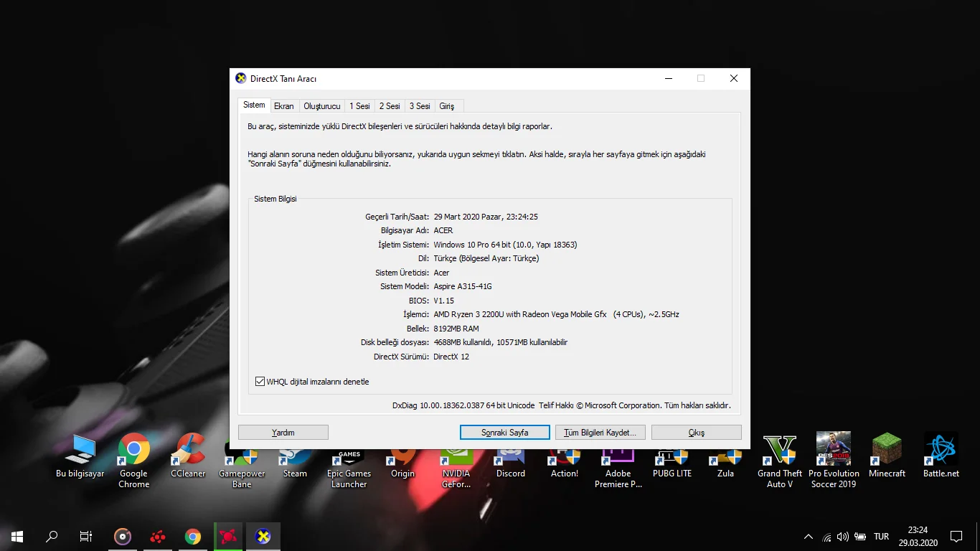Open the Action! desktop shortcut
Screen dimensions: 980x551
565,463
